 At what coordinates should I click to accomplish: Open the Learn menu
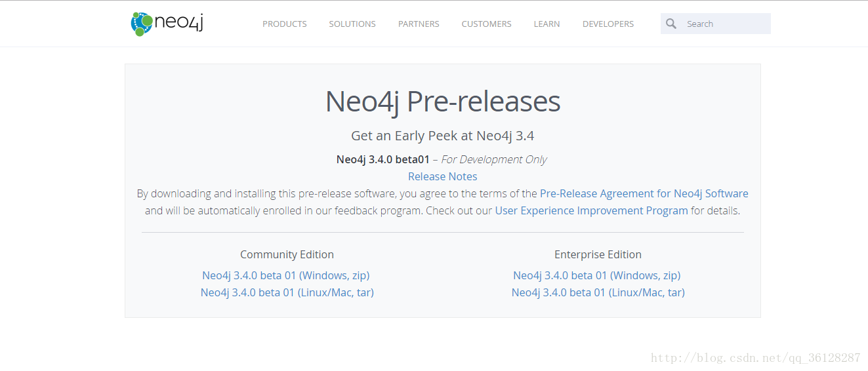[x=547, y=24]
